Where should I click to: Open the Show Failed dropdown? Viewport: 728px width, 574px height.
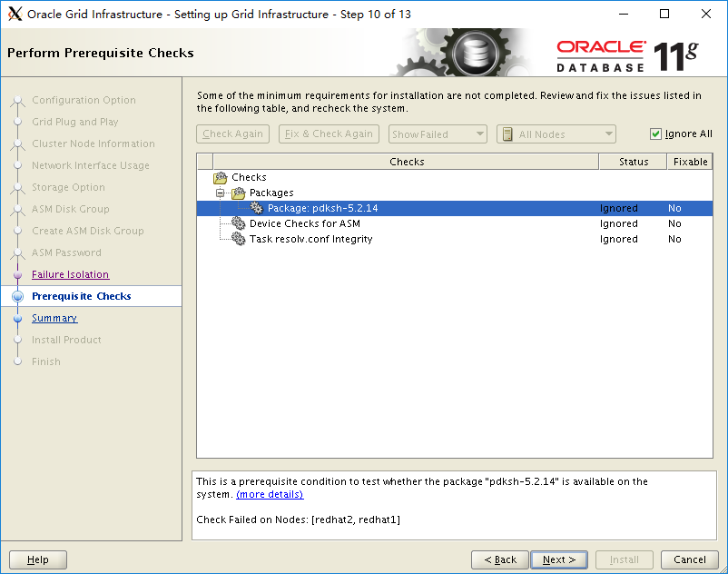pos(438,134)
